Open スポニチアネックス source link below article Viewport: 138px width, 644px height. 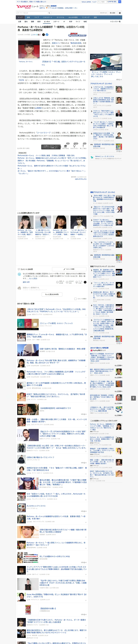(80, 179)
